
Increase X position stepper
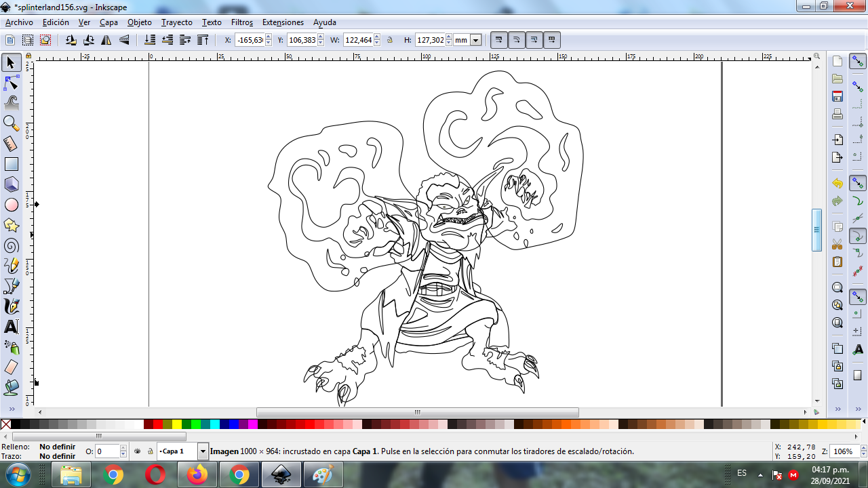[269, 37]
